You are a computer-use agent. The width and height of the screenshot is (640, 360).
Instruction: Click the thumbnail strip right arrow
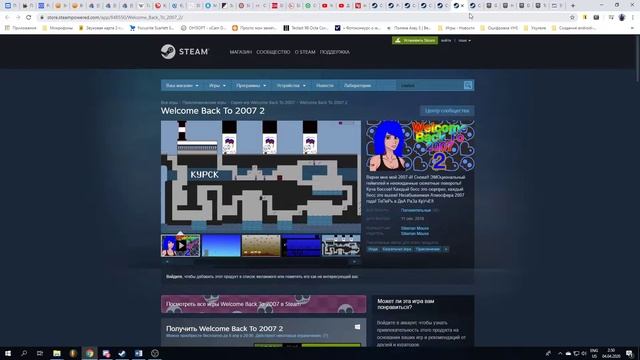354,262
